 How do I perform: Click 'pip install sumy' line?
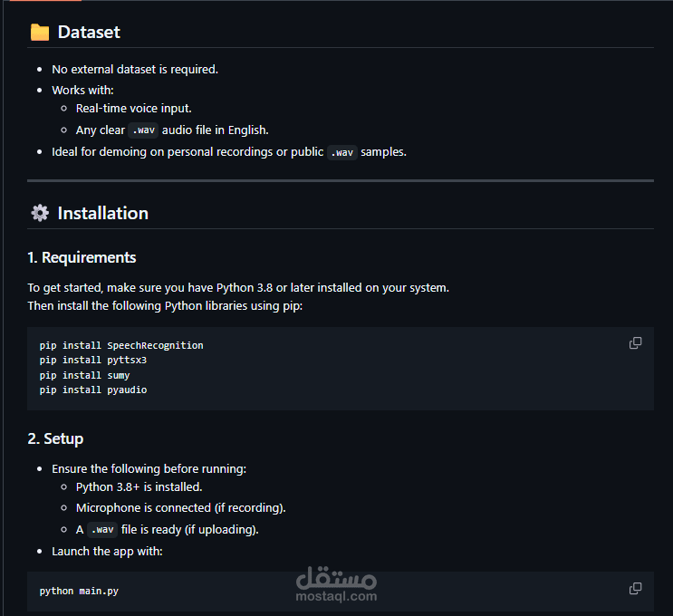click(x=84, y=375)
